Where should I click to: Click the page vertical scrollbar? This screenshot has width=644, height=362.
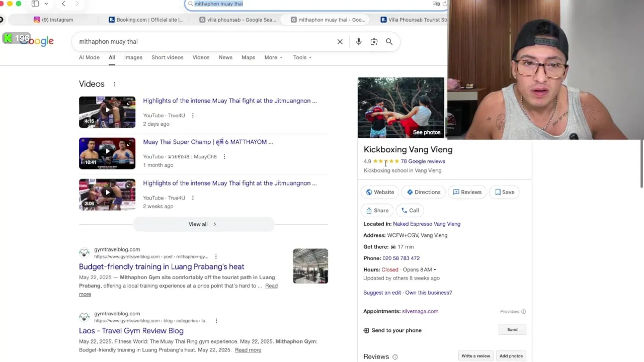(x=641, y=163)
